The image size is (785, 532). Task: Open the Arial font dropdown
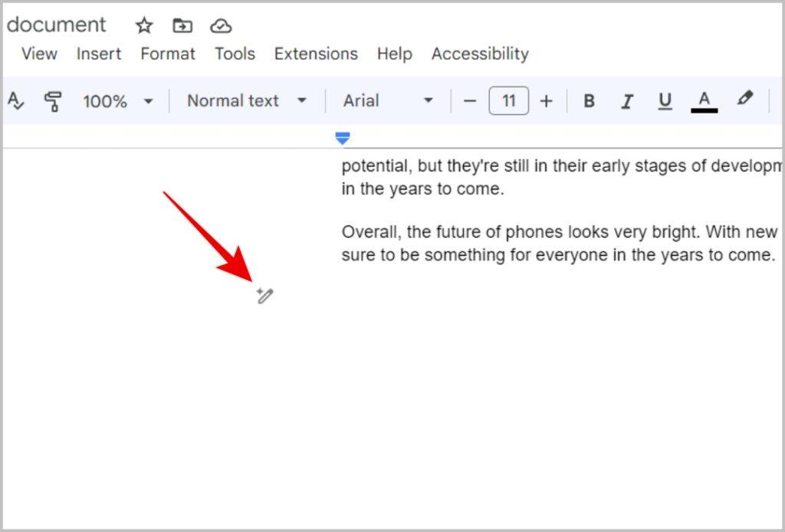pyautogui.click(x=388, y=100)
